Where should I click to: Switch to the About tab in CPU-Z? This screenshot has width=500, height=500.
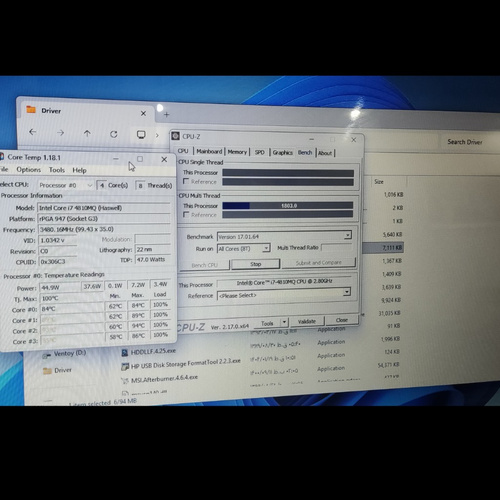pos(325,153)
